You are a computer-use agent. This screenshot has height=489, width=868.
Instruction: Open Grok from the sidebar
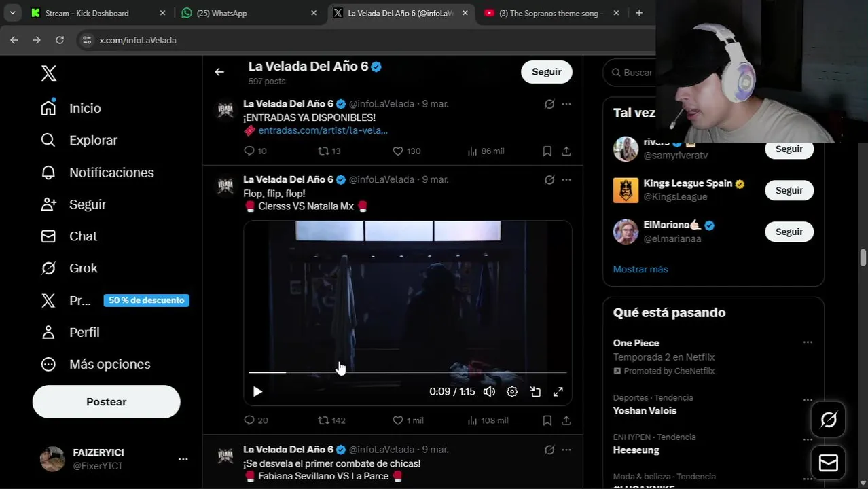[x=69, y=268]
